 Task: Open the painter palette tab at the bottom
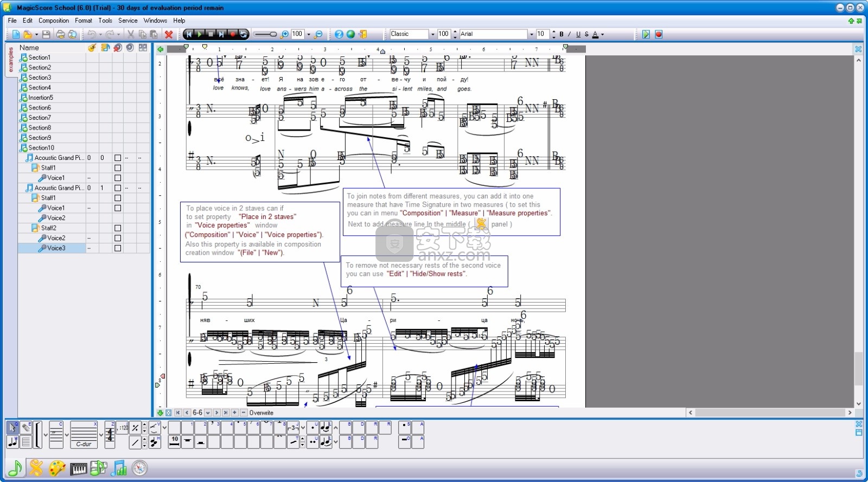click(x=58, y=467)
